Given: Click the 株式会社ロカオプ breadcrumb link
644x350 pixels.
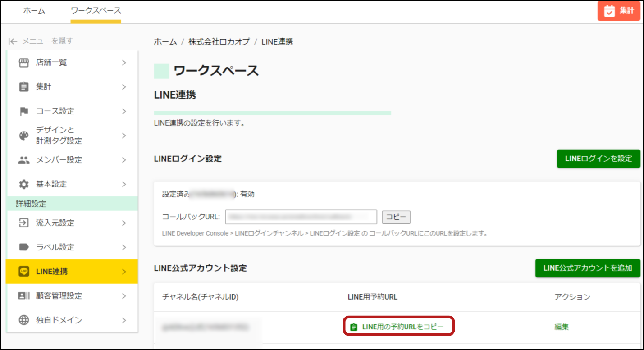Looking at the screenshot, I should click(x=219, y=42).
